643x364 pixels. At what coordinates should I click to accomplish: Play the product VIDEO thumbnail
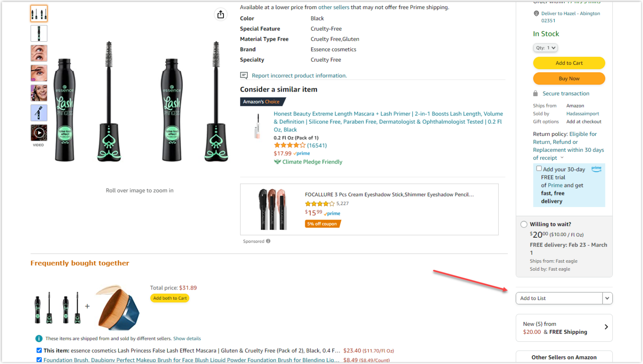[39, 133]
